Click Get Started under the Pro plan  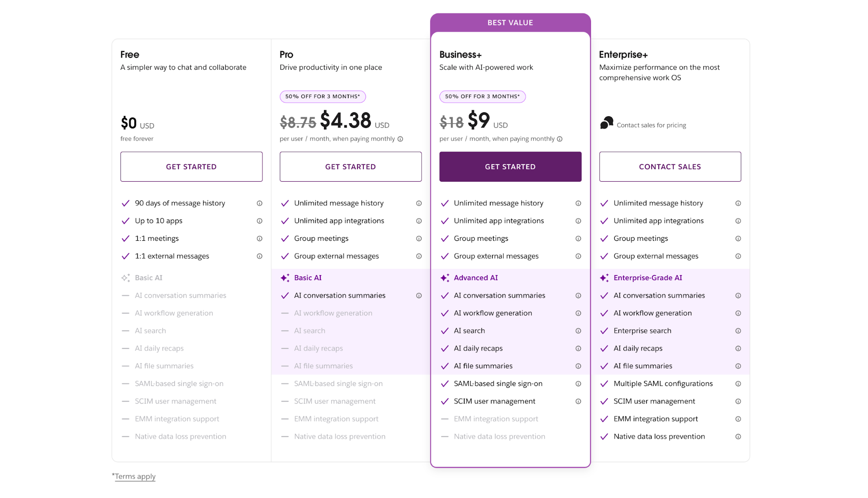tap(350, 167)
